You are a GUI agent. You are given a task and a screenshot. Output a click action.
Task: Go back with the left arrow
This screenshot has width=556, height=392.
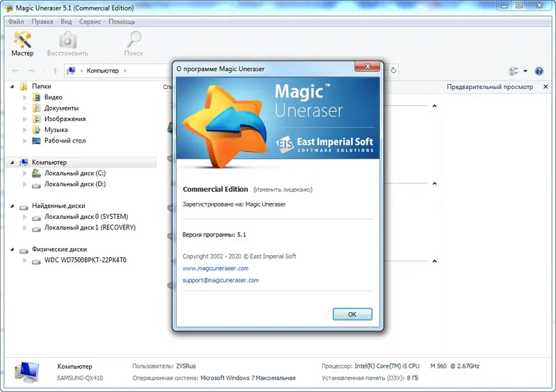pos(15,71)
